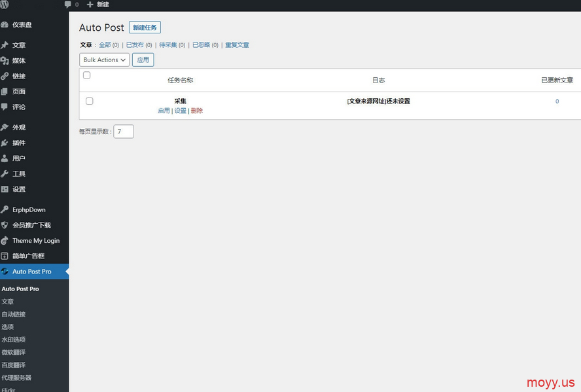This screenshot has height=392, width=581.
Task: Open the 水印选项 submenu item
Action: tap(14, 340)
